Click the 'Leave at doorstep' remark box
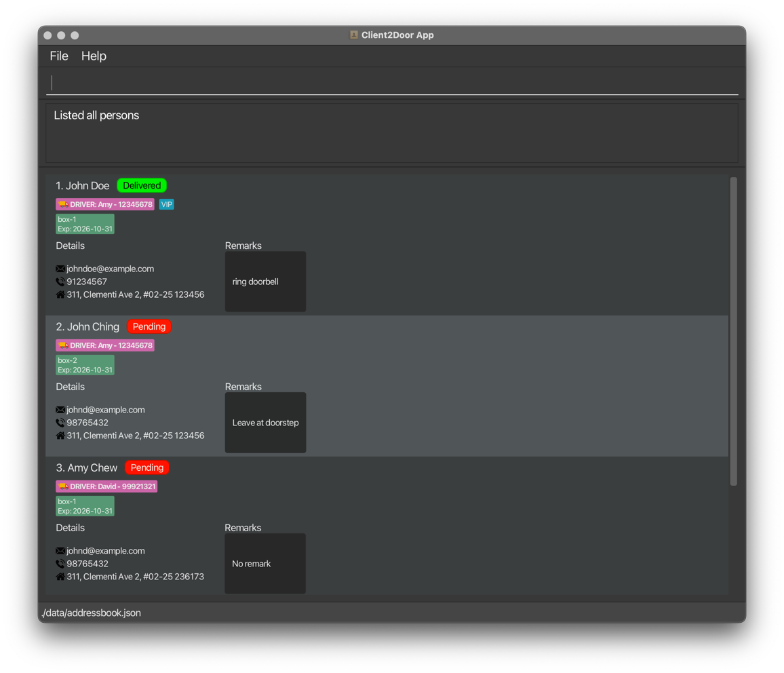This screenshot has width=784, height=673. coord(265,423)
